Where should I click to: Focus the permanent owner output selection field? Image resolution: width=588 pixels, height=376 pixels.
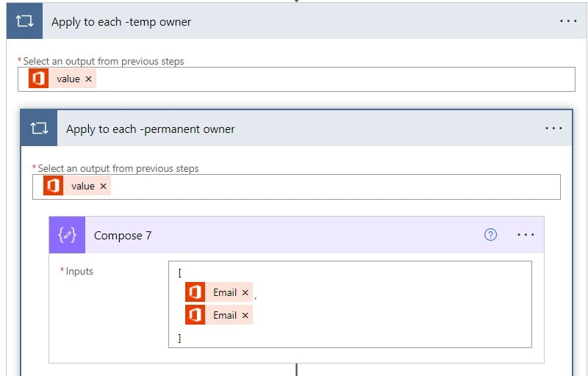point(296,187)
